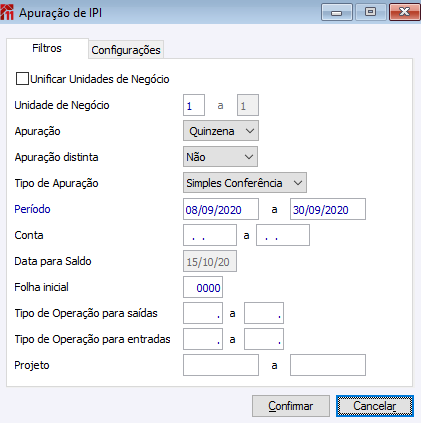Viewport: 421px width, 423px height.
Task: Expand the Apuração distinta dropdown
Action: click(220, 157)
